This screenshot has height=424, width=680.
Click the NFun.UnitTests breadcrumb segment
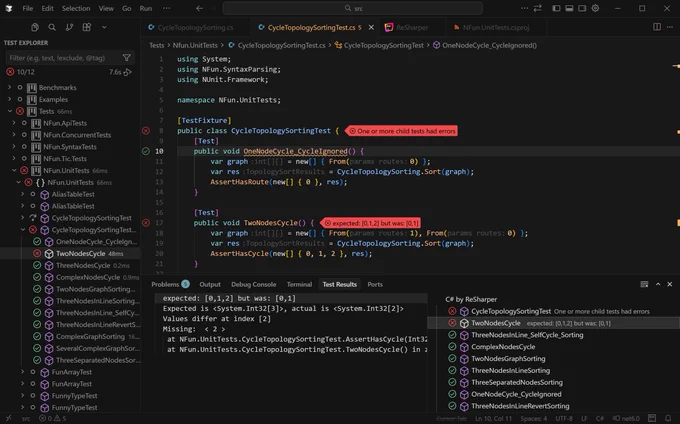pos(195,45)
